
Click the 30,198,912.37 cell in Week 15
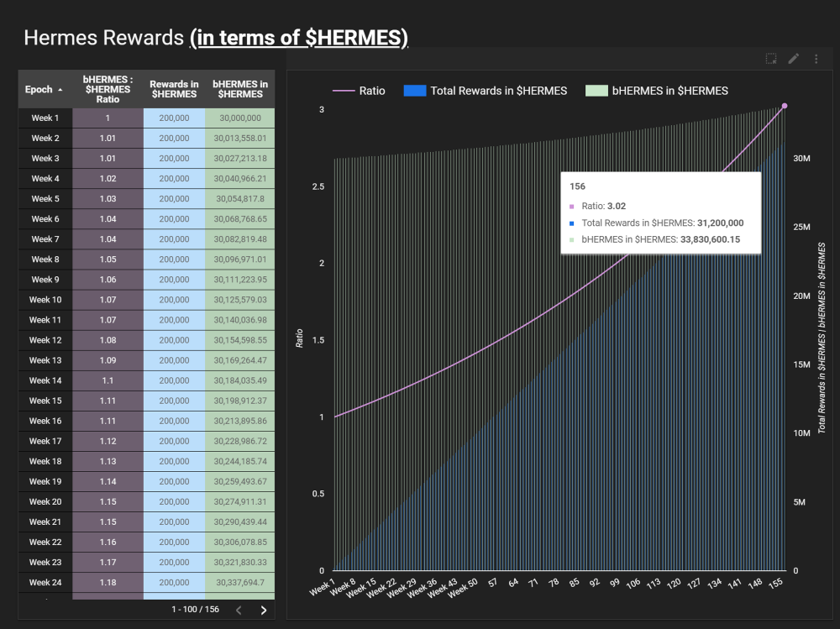click(239, 401)
